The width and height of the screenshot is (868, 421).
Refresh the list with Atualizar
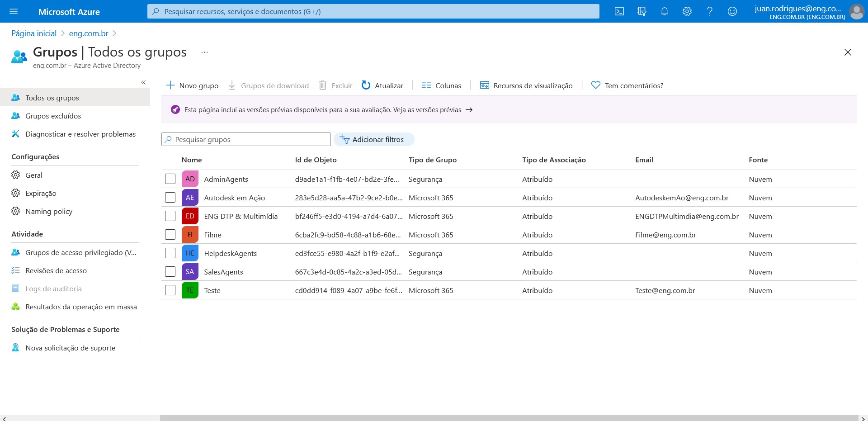click(x=382, y=85)
